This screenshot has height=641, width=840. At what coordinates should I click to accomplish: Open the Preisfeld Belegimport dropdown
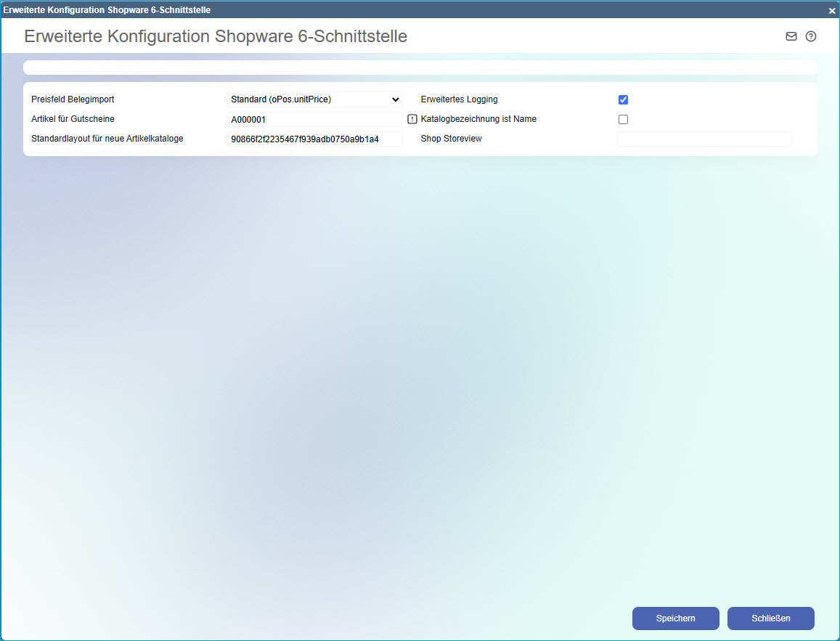[x=315, y=99]
